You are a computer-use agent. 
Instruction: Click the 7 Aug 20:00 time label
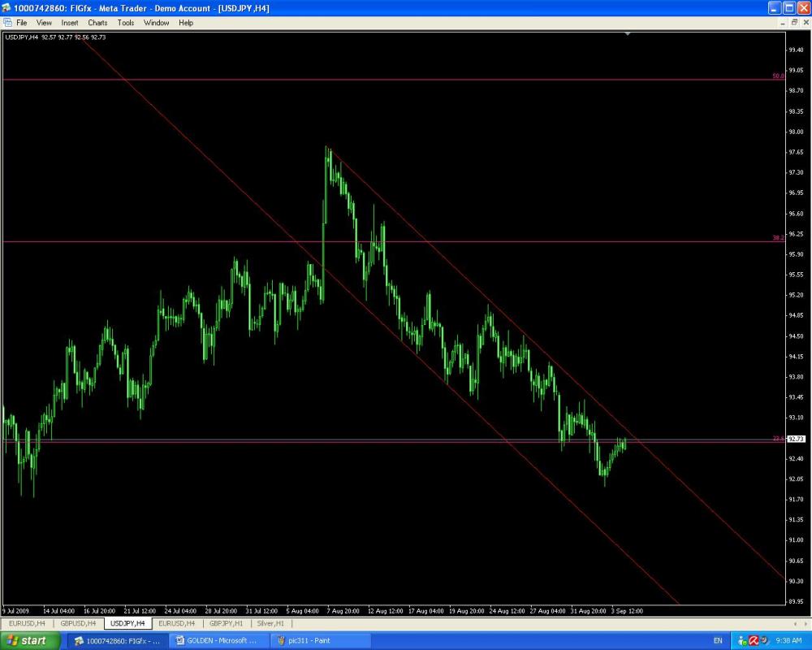coord(343,611)
